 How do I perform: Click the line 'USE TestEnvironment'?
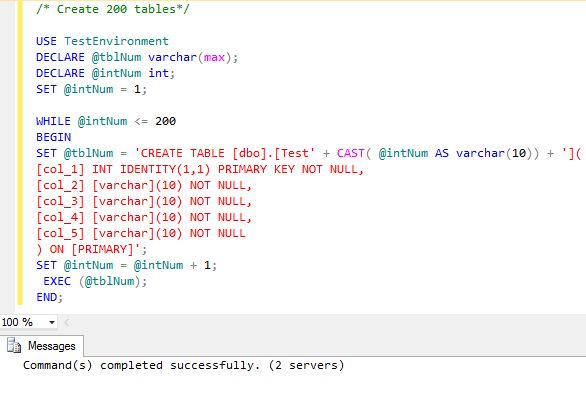102,41
